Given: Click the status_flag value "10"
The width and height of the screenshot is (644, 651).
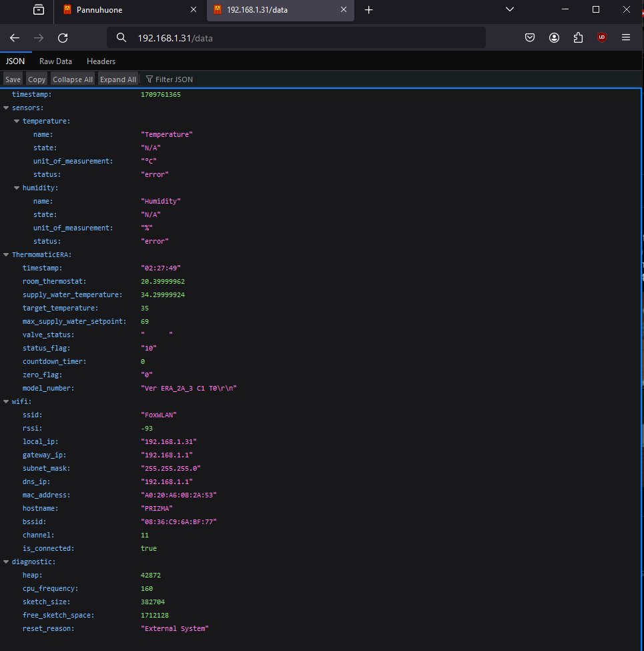Looking at the screenshot, I should pyautogui.click(x=149, y=349).
